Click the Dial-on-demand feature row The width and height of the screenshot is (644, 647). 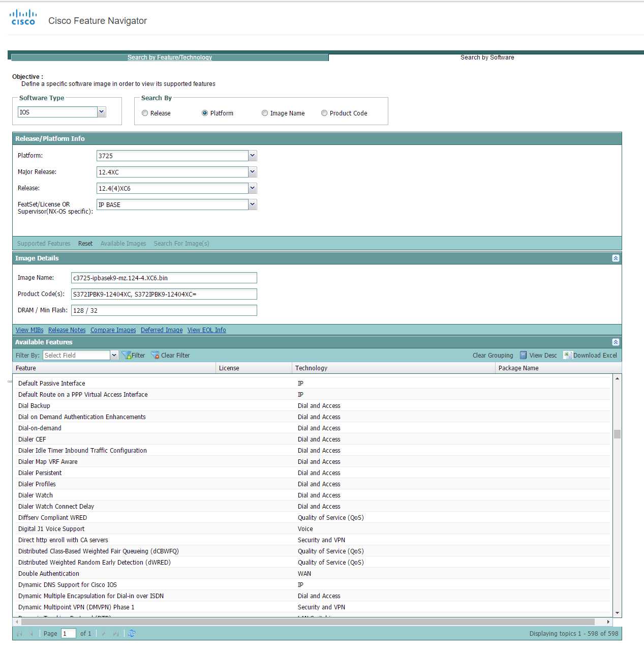pyautogui.click(x=312, y=428)
